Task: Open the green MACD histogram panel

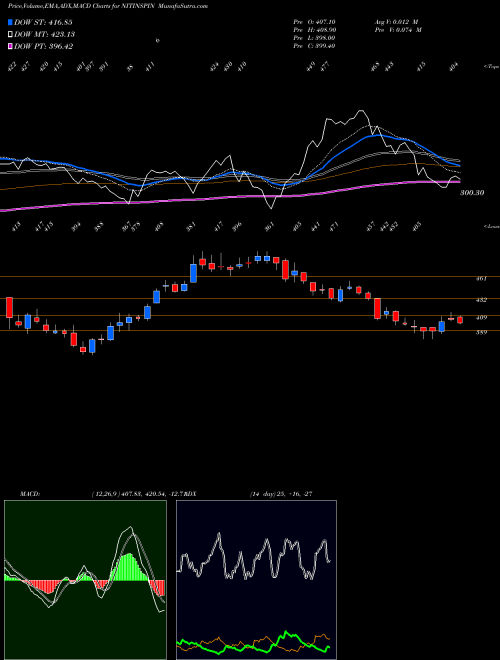Action: point(85,579)
